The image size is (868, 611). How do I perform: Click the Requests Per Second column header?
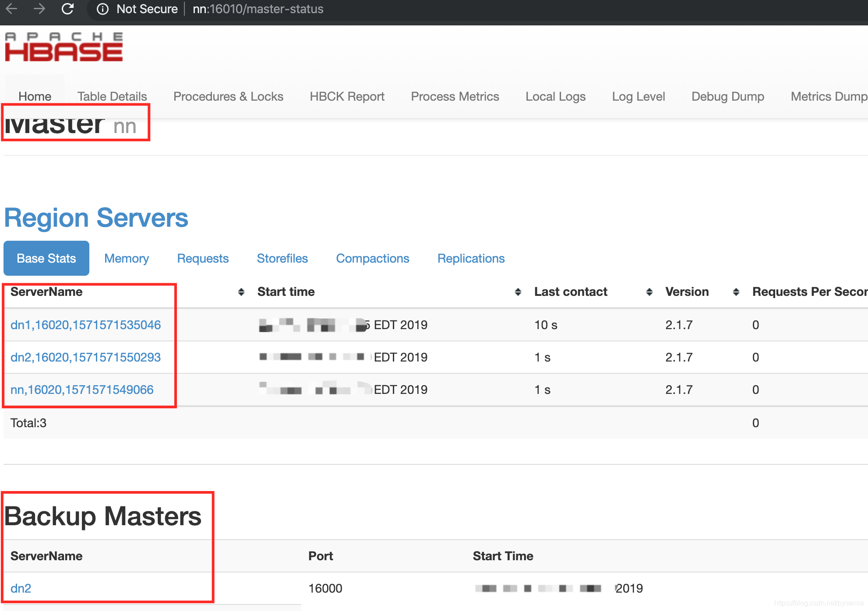(810, 292)
